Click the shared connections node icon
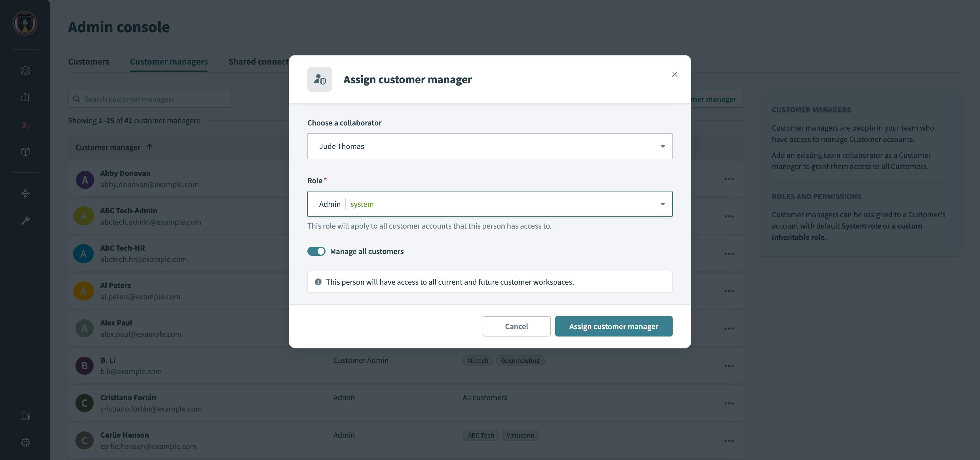The image size is (980, 460). (x=25, y=193)
